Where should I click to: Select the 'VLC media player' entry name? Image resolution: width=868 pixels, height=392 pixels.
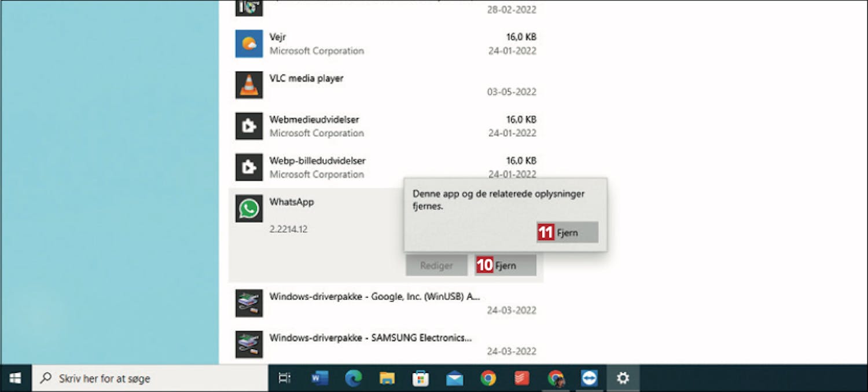(306, 78)
